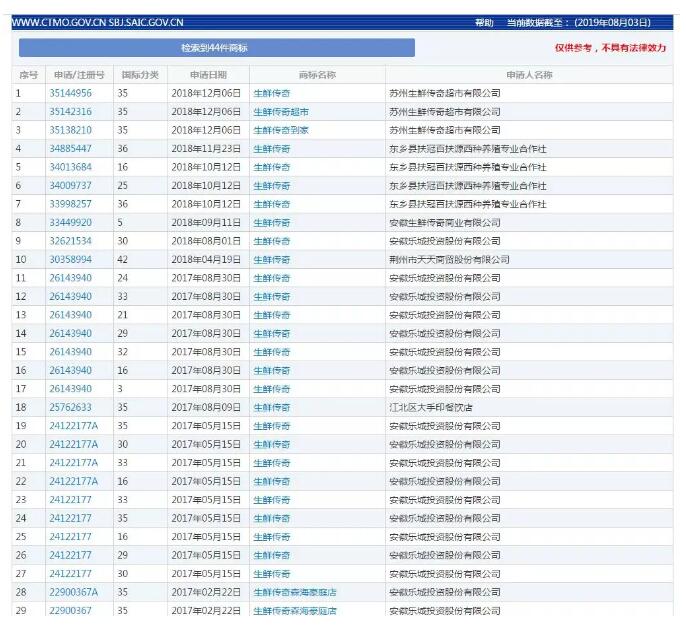Click the 国际分类 column header

pyautogui.click(x=140, y=75)
